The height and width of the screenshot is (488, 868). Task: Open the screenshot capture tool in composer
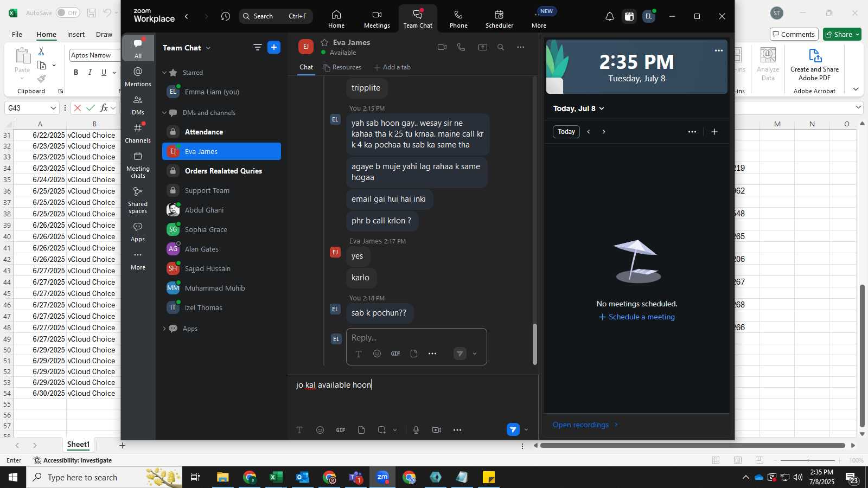coord(382,430)
